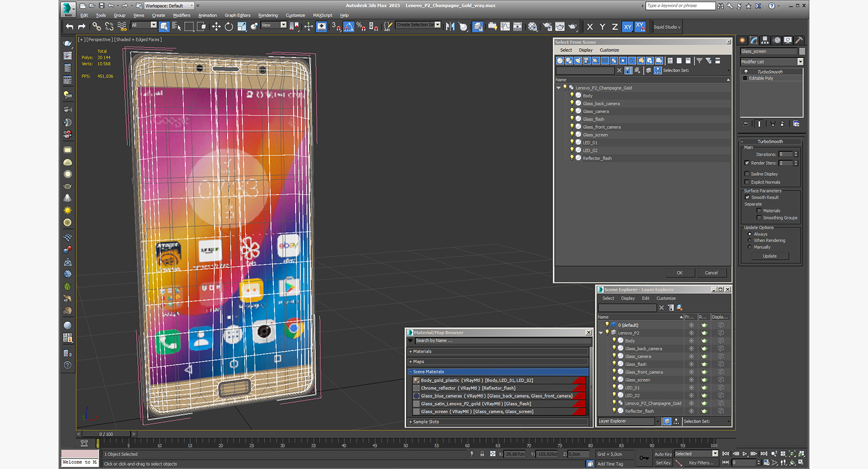
Task: Enable the Isoline Display checkbox
Action: click(747, 174)
